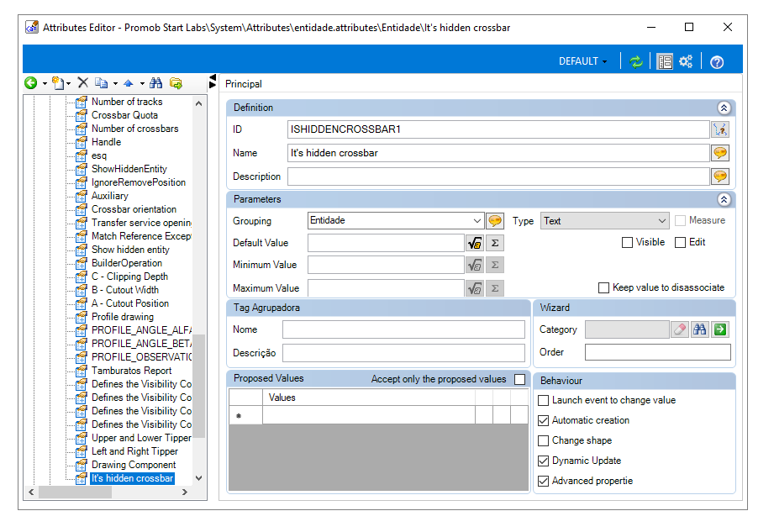Select the Profile drawing tree item

click(123, 317)
